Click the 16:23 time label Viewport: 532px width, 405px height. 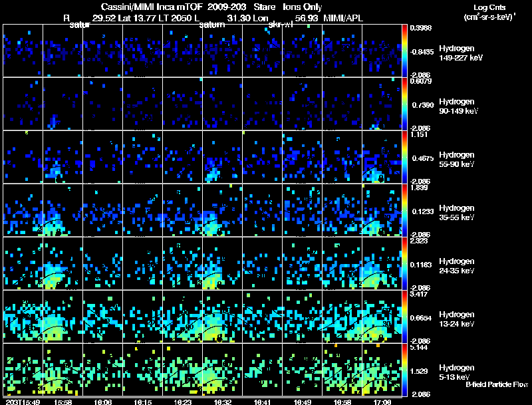pyautogui.click(x=182, y=402)
